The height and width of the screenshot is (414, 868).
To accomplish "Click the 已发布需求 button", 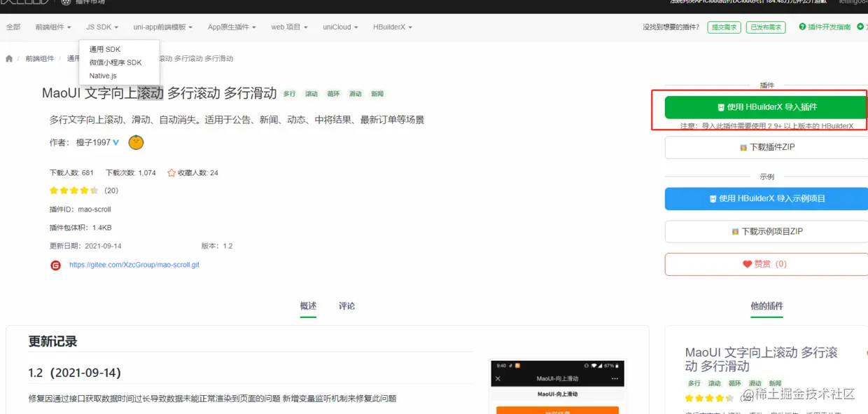I will click(x=766, y=27).
